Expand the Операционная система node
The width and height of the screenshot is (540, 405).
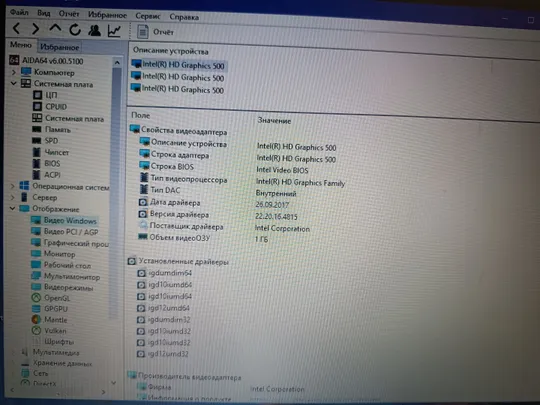click(12, 186)
